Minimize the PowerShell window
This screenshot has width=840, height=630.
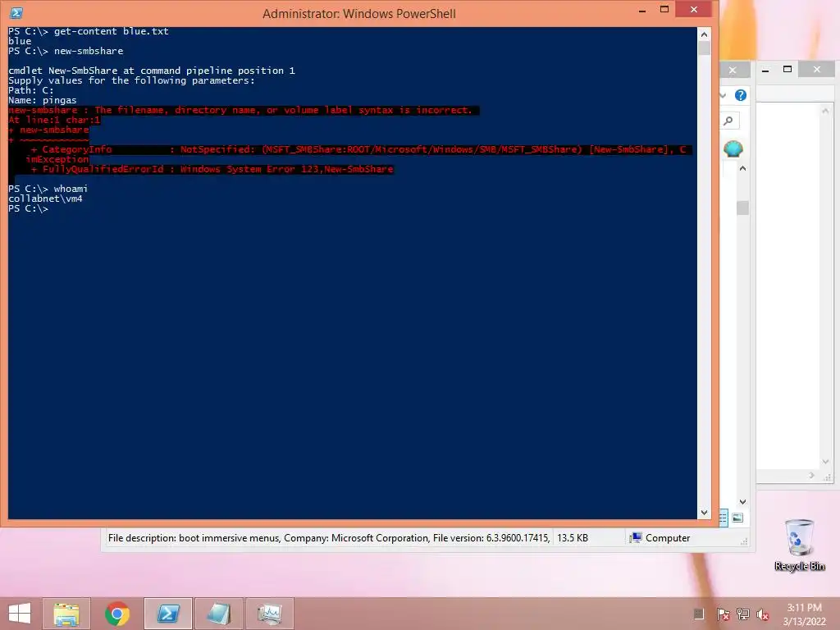point(642,10)
